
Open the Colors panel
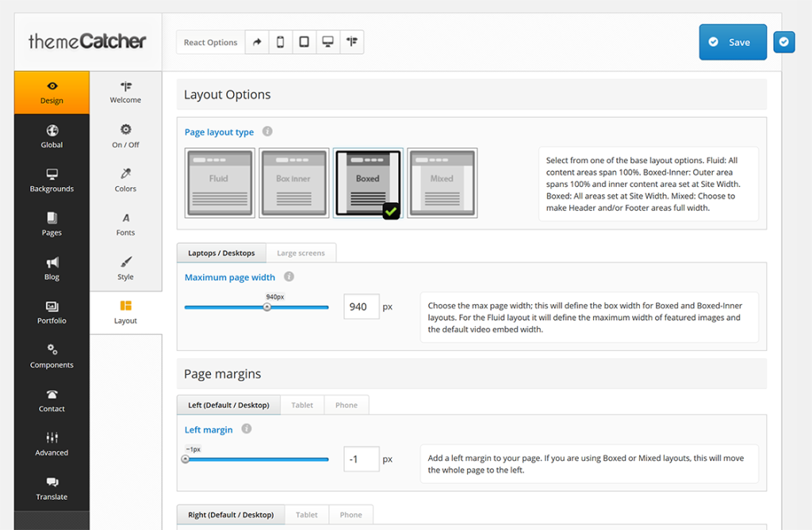(x=124, y=181)
